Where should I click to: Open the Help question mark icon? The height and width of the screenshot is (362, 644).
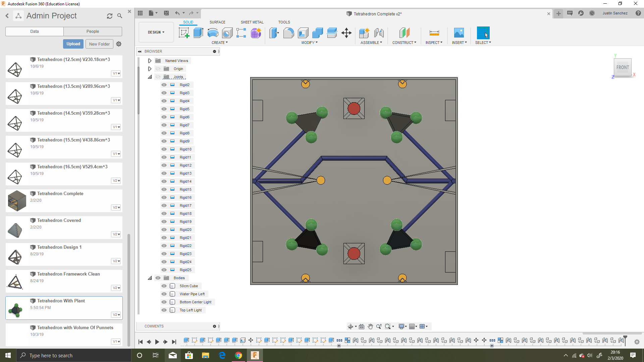coord(638,13)
